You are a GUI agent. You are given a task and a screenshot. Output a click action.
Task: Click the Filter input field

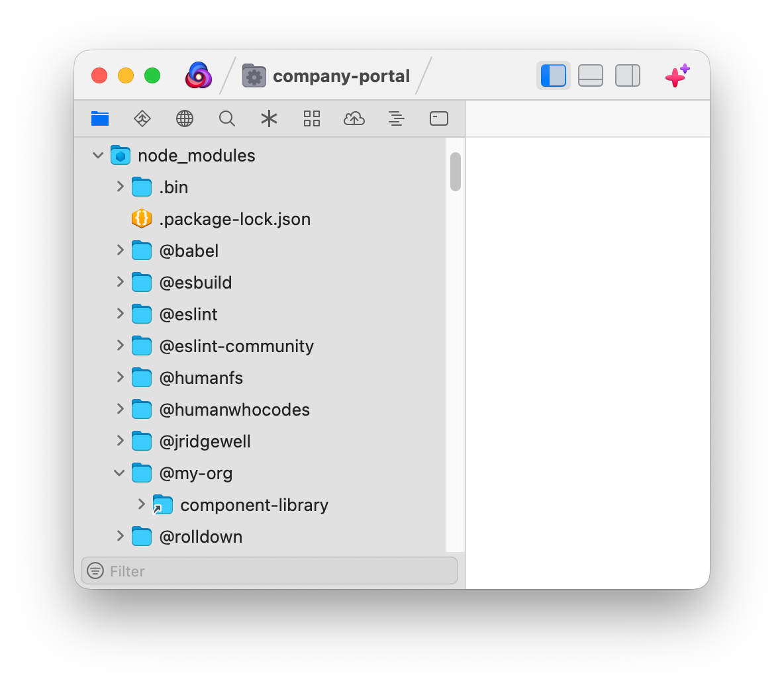[x=278, y=571]
